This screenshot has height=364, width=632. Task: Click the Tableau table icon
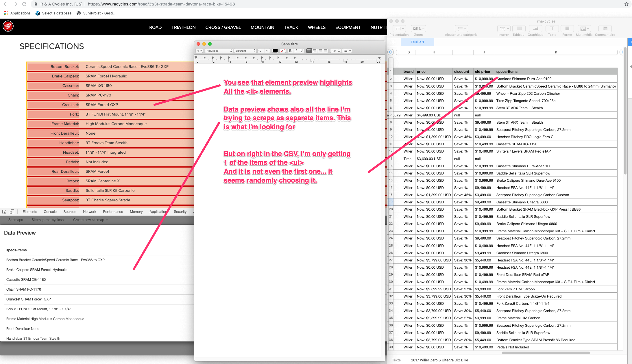[x=519, y=29]
